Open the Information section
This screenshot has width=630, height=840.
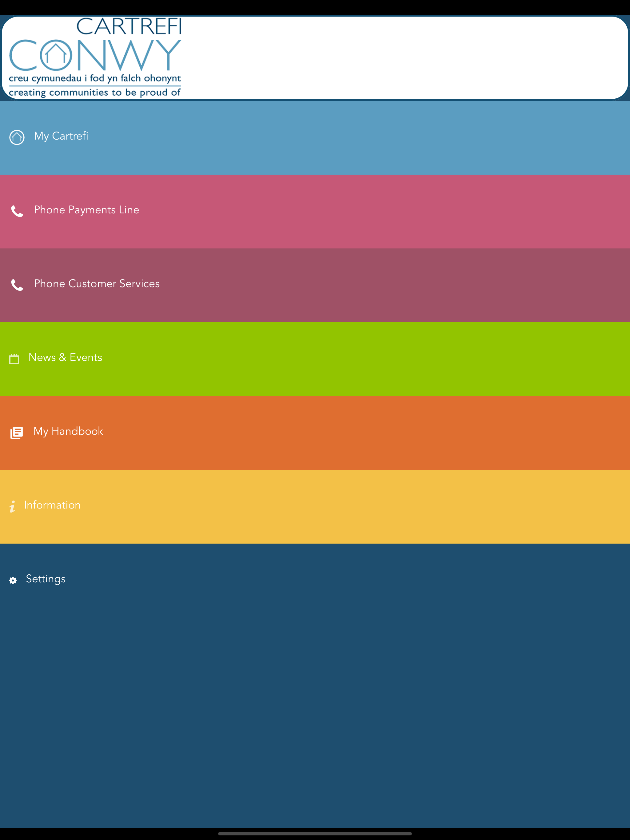point(315,507)
